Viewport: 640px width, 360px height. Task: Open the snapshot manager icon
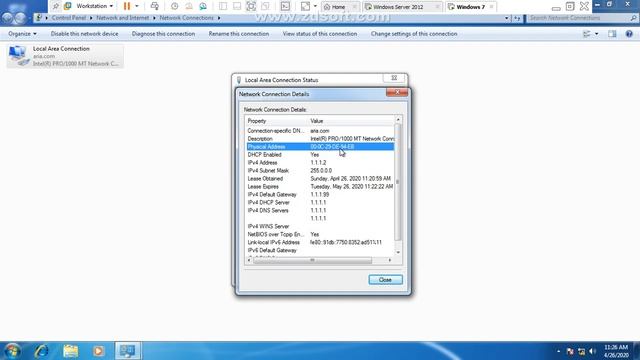click(x=203, y=6)
